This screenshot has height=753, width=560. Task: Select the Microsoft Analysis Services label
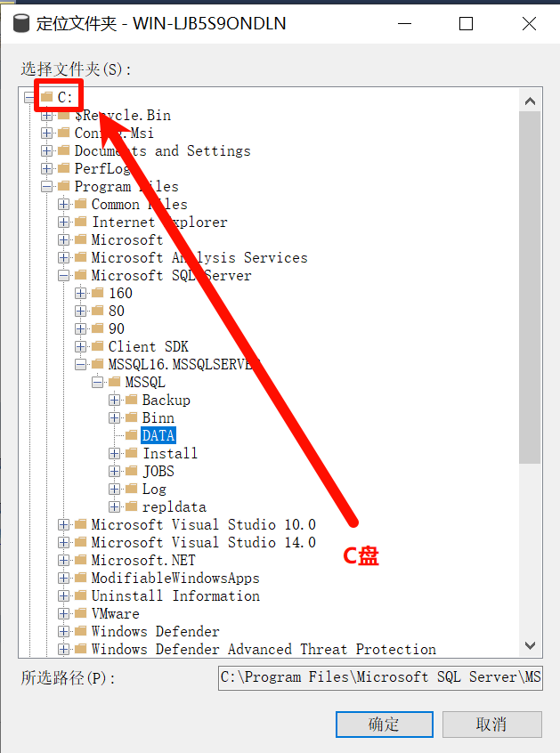pyautogui.click(x=199, y=257)
